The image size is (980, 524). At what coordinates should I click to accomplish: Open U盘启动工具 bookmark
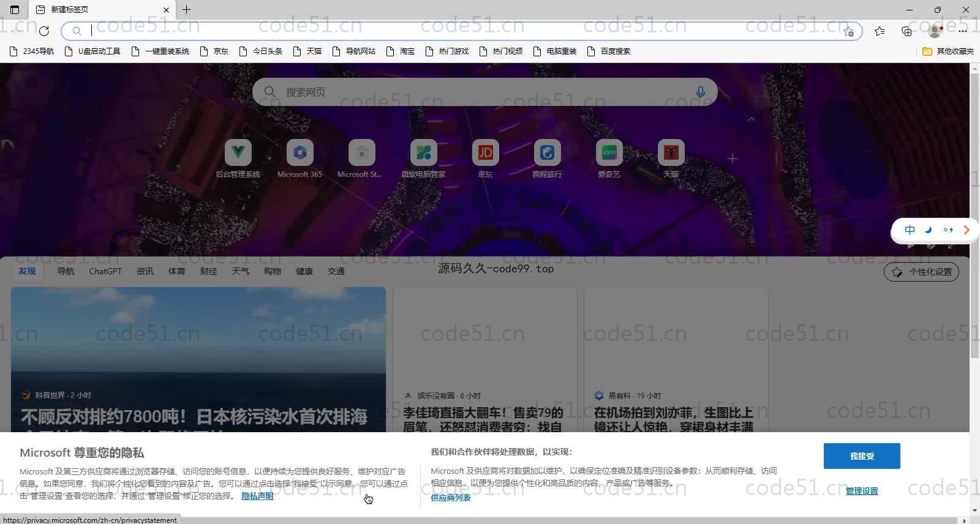point(92,51)
